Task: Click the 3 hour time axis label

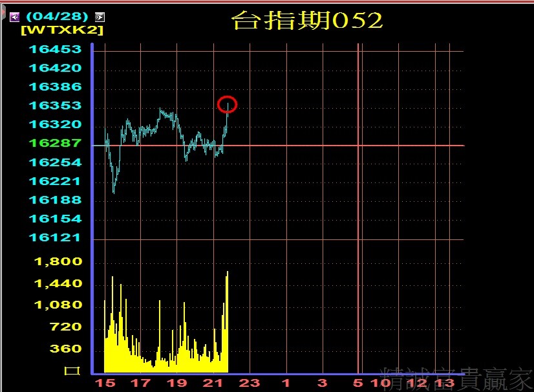Action: [x=322, y=383]
